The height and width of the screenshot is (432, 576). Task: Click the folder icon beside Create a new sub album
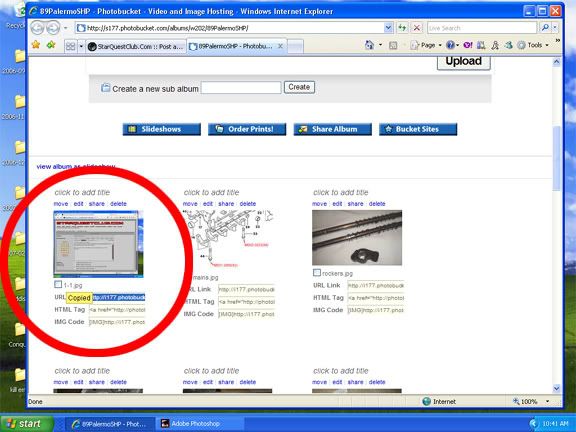pyautogui.click(x=105, y=88)
